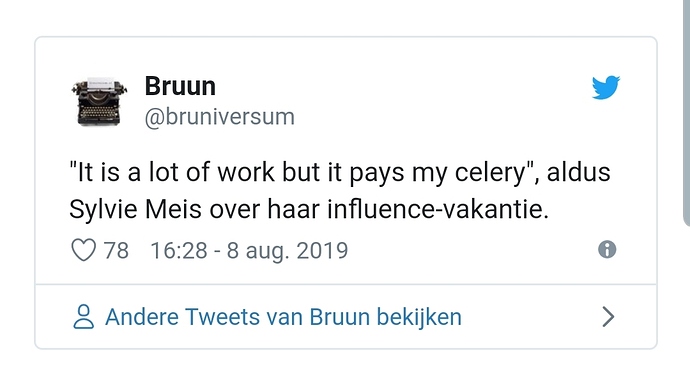Click the word "aldus" in the tweet
This screenshot has height=383, width=690.
(x=579, y=172)
